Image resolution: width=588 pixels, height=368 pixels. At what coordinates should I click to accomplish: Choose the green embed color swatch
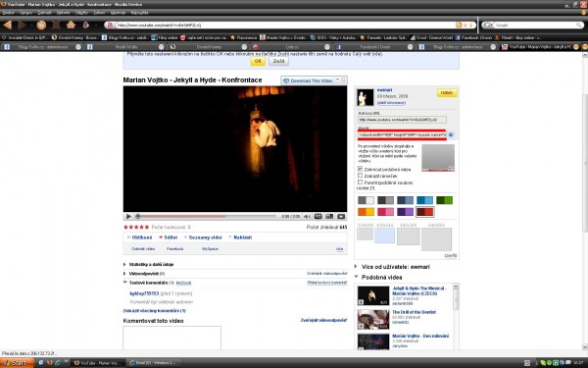click(444, 200)
